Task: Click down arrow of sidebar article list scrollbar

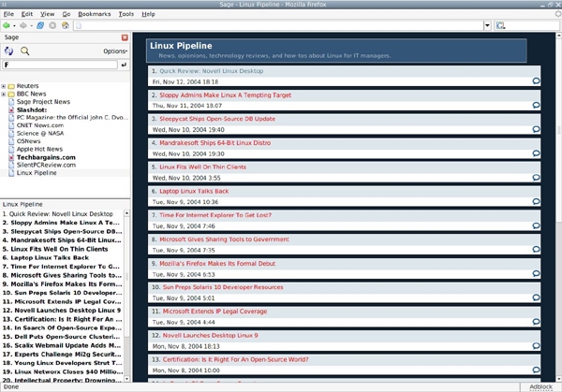Action: [x=126, y=378]
